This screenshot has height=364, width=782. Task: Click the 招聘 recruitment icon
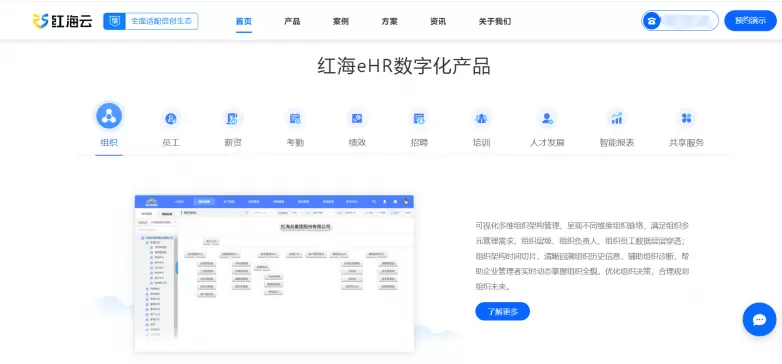(419, 118)
